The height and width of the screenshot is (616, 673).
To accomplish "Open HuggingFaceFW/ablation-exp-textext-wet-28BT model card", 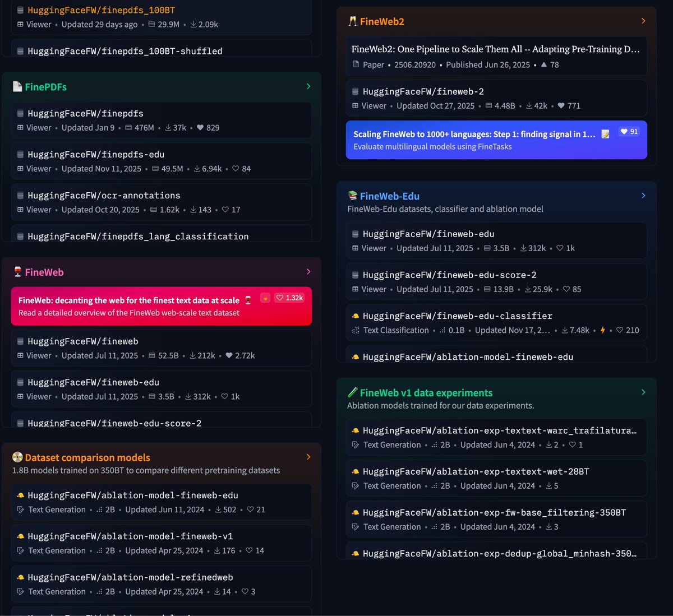I will 476,471.
